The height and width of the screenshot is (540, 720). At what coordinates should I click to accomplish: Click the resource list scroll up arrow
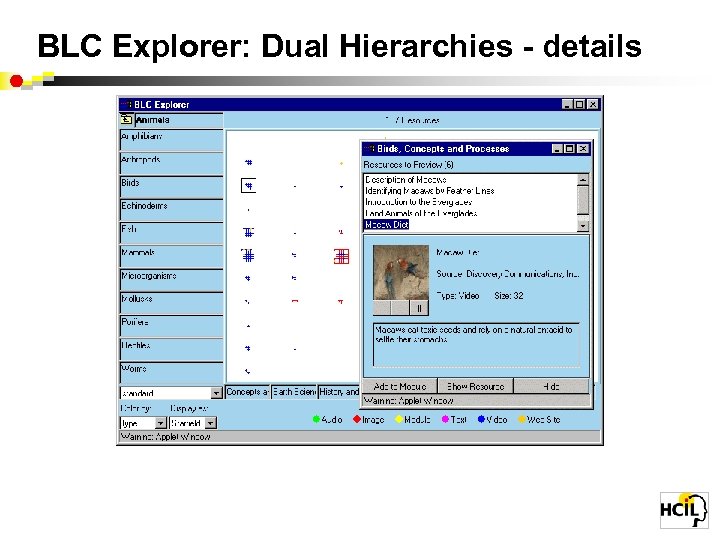point(583,180)
